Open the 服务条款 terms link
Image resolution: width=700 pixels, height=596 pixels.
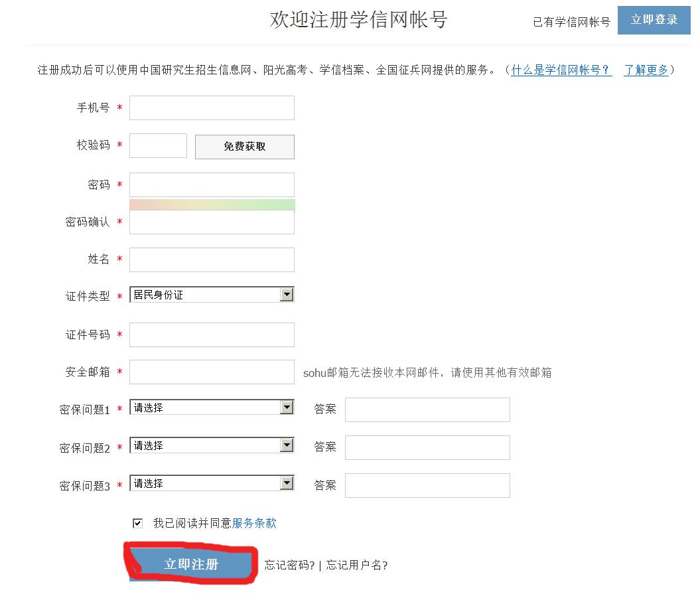tap(254, 523)
